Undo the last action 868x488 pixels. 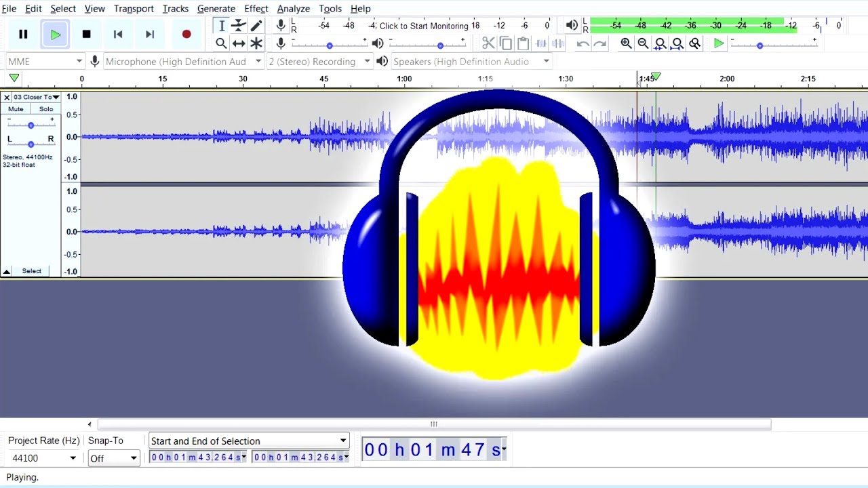tap(583, 43)
